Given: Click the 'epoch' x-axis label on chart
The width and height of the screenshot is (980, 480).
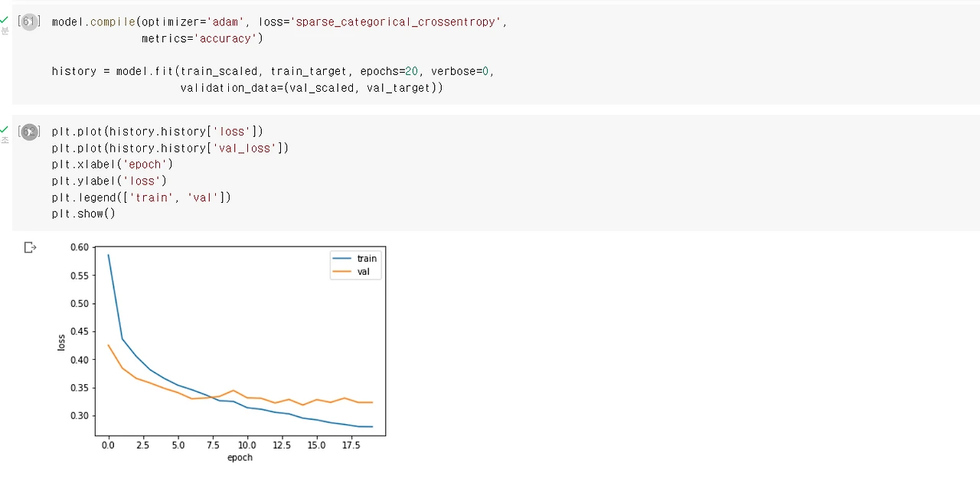Looking at the screenshot, I should point(240,458).
